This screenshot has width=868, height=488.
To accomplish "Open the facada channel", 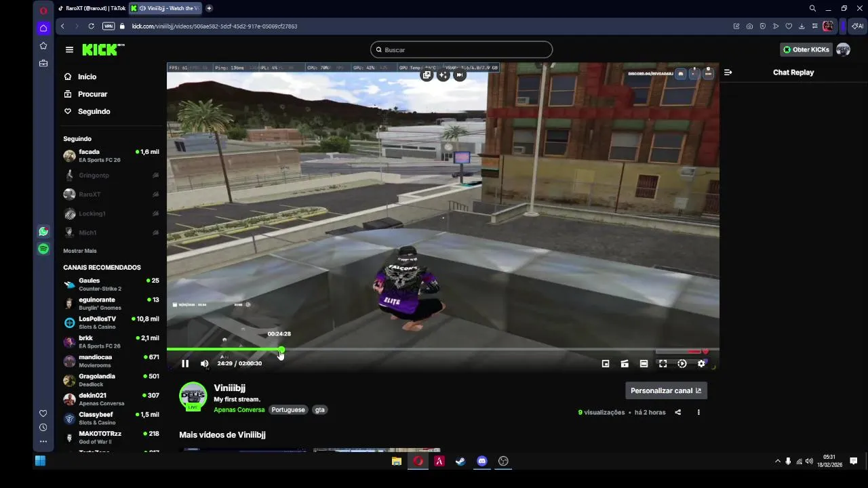I will [111, 156].
